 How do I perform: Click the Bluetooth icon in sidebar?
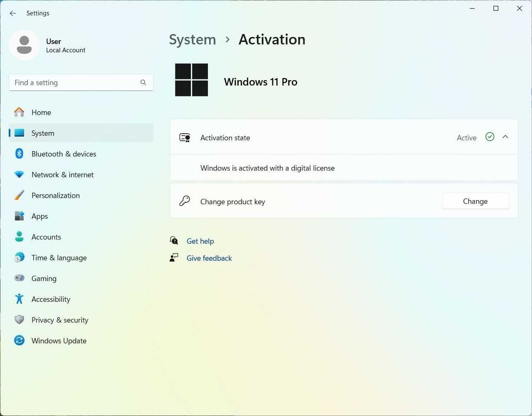pyautogui.click(x=19, y=154)
